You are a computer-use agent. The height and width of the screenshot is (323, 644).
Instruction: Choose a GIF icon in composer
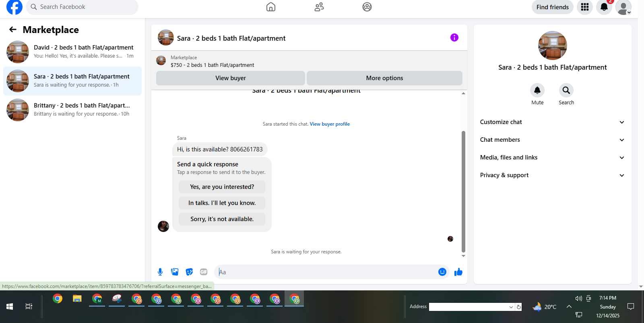[x=204, y=272]
